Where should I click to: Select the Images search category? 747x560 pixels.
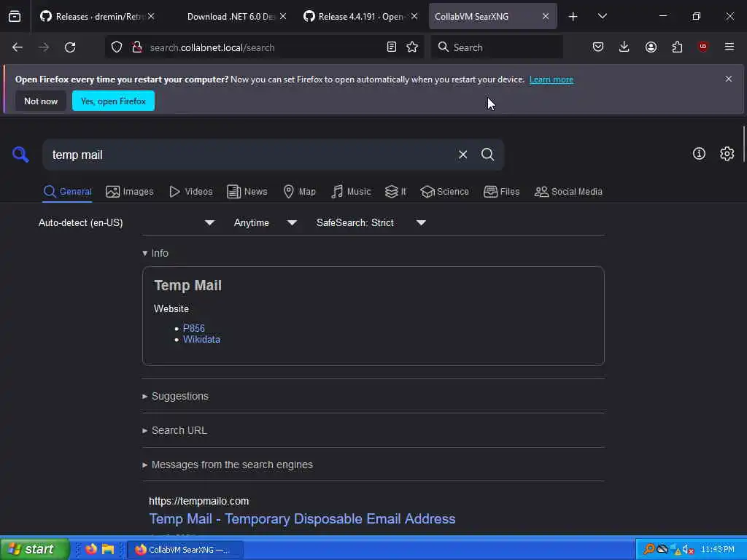tap(130, 192)
